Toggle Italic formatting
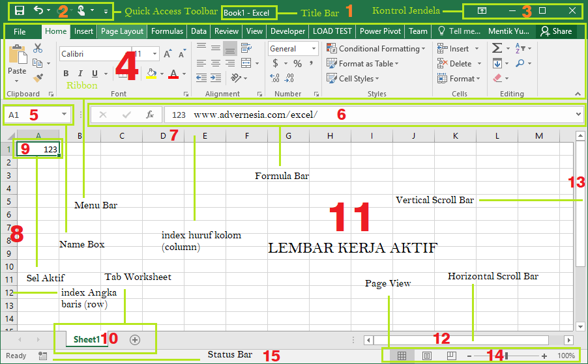Viewport: 588px width, 364px height. point(80,74)
